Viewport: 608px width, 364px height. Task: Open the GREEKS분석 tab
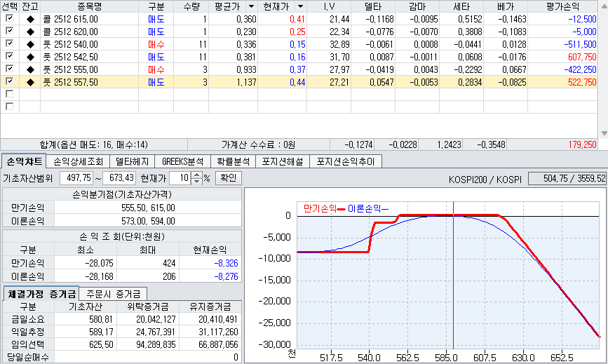pos(183,161)
